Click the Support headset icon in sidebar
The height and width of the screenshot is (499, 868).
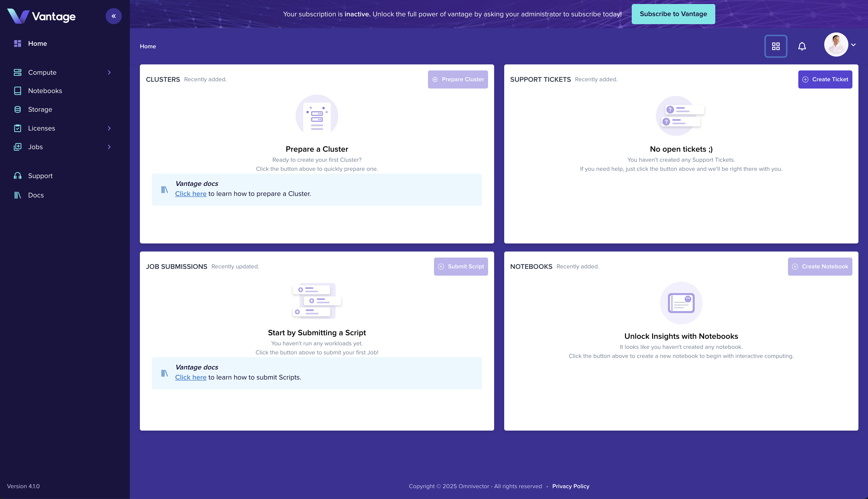(x=17, y=176)
